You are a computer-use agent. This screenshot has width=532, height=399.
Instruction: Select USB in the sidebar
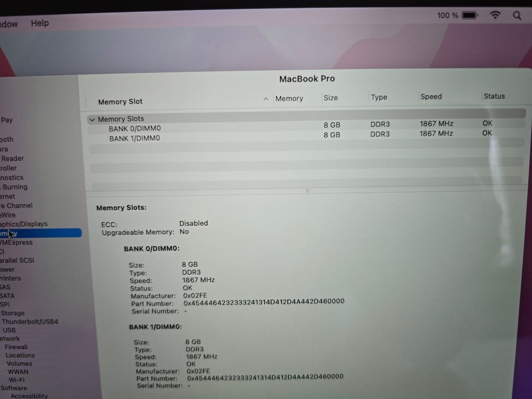[x=9, y=330]
